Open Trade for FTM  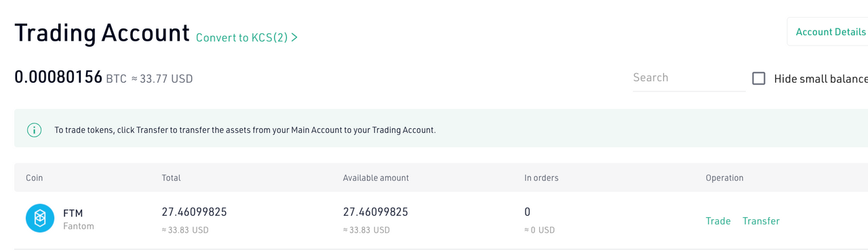coord(718,221)
